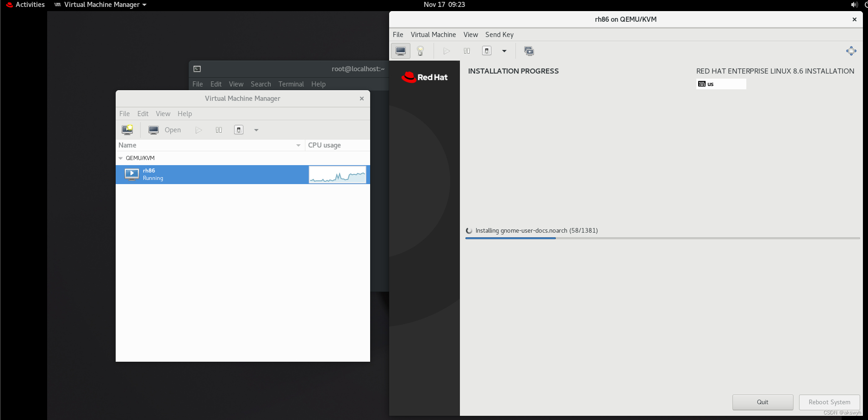Click the CPU usage column header

click(x=337, y=145)
